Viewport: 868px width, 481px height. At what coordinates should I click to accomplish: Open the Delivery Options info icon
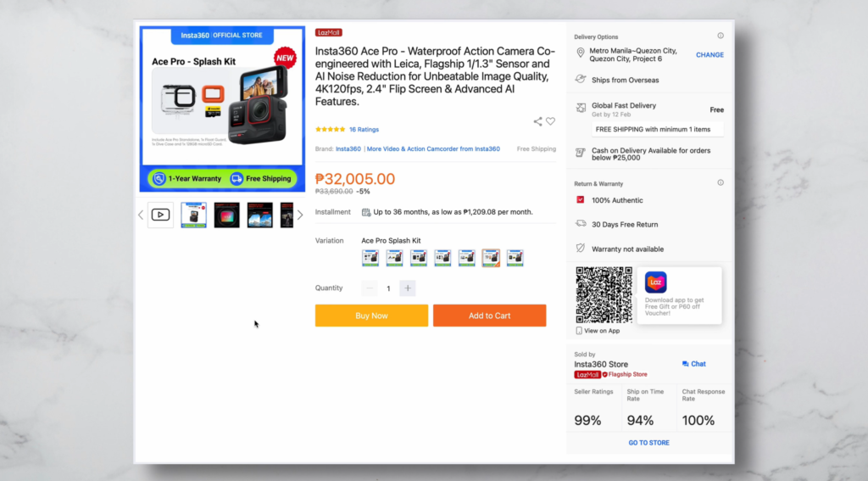721,36
